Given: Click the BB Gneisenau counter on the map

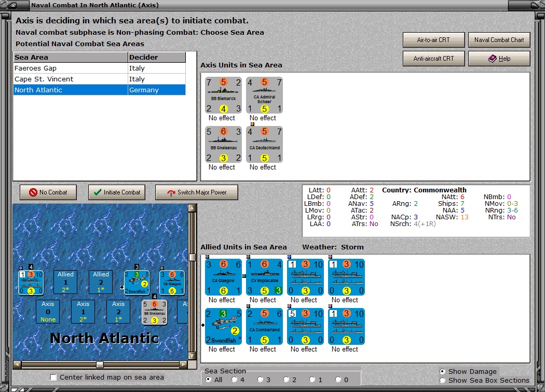Looking at the screenshot, I should [155, 312].
